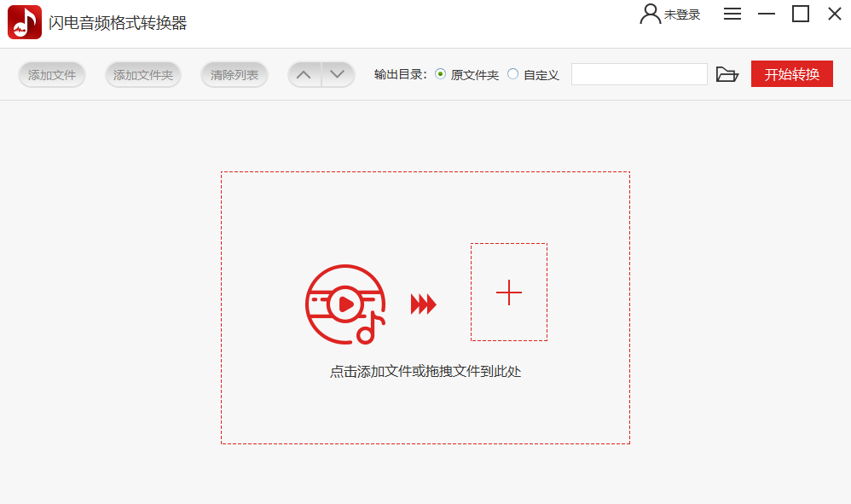This screenshot has width=851, height=504.
Task: Start conversion with 开始转换 button
Action: [x=792, y=74]
